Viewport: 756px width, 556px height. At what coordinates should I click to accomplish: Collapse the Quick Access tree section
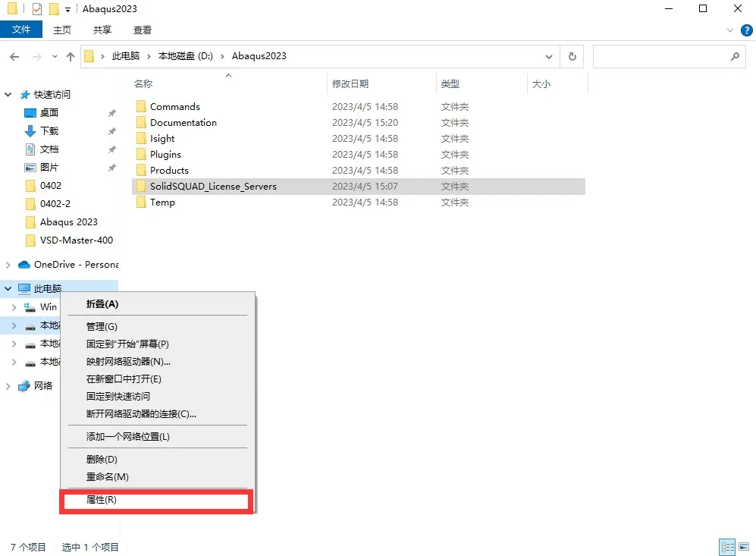coord(8,95)
